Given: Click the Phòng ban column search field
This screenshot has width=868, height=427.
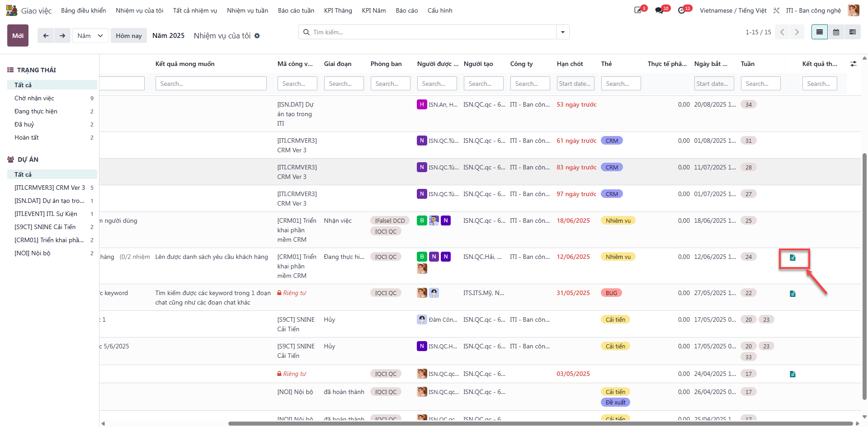Looking at the screenshot, I should point(391,84).
